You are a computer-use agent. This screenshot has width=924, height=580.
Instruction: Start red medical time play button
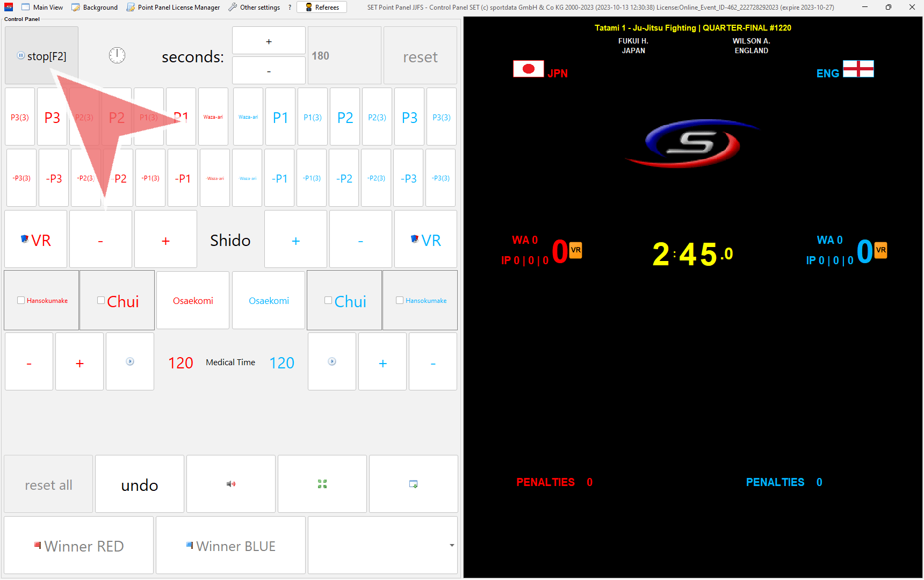tap(130, 361)
